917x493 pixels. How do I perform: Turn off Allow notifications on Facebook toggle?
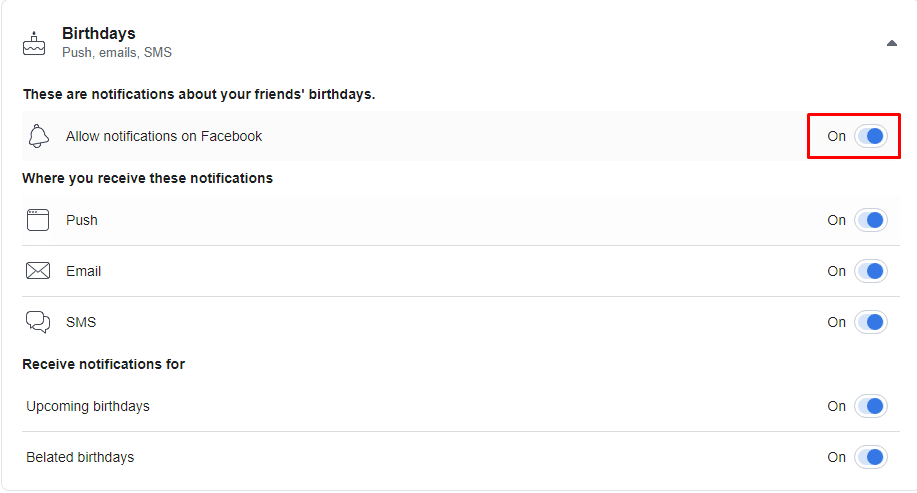[871, 136]
